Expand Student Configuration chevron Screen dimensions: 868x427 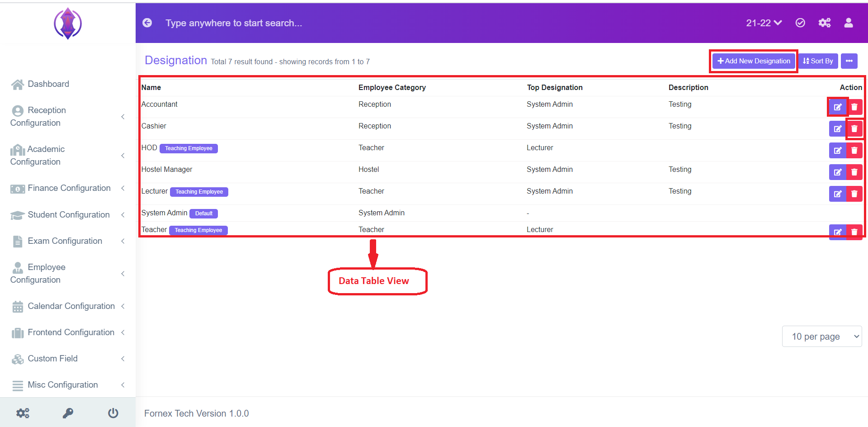(x=123, y=215)
